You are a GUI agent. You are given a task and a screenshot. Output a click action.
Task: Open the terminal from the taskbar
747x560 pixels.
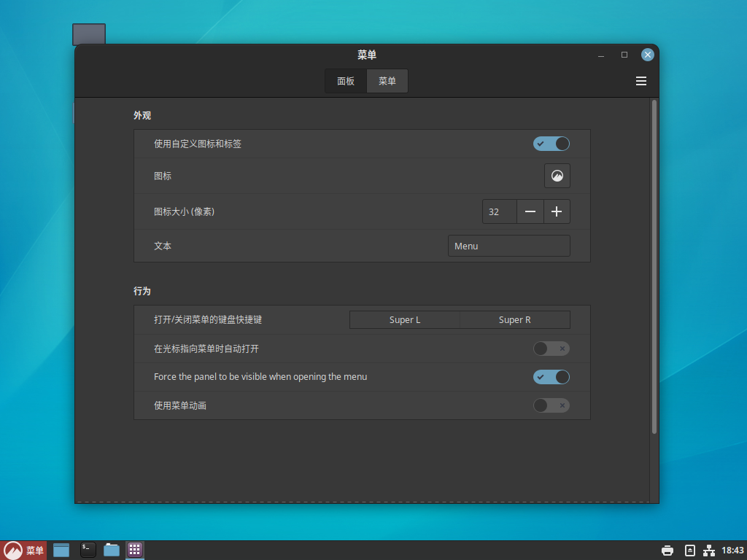click(88, 550)
